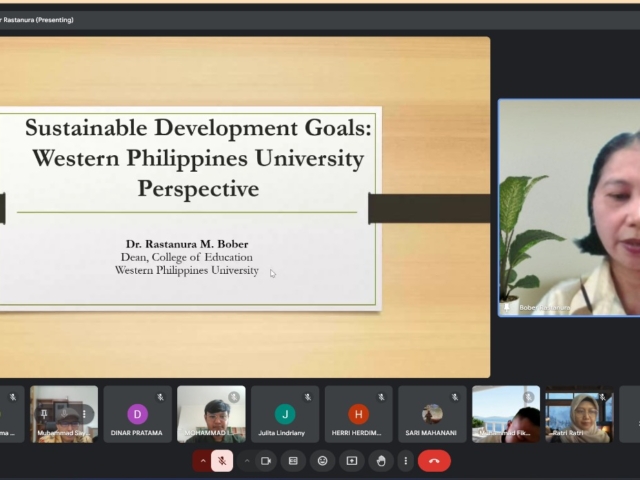The image size is (640, 480).
Task: Click muted mic icon on Julita Lindriany tile
Action: pos(307,397)
